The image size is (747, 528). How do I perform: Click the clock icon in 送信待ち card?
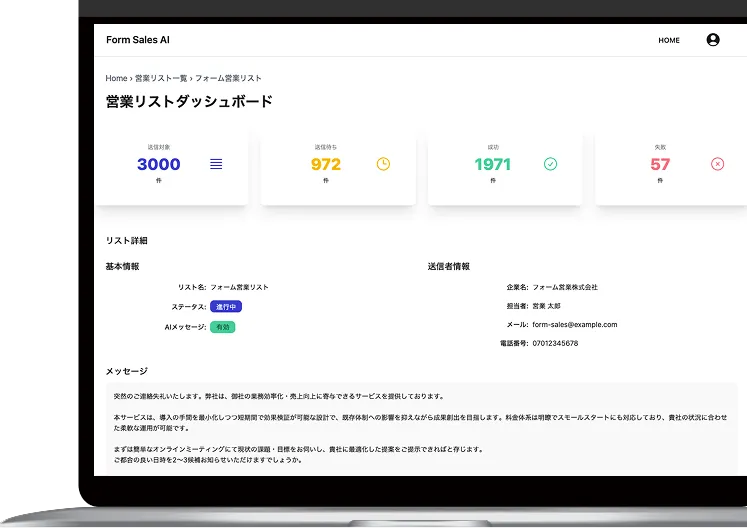[383, 164]
